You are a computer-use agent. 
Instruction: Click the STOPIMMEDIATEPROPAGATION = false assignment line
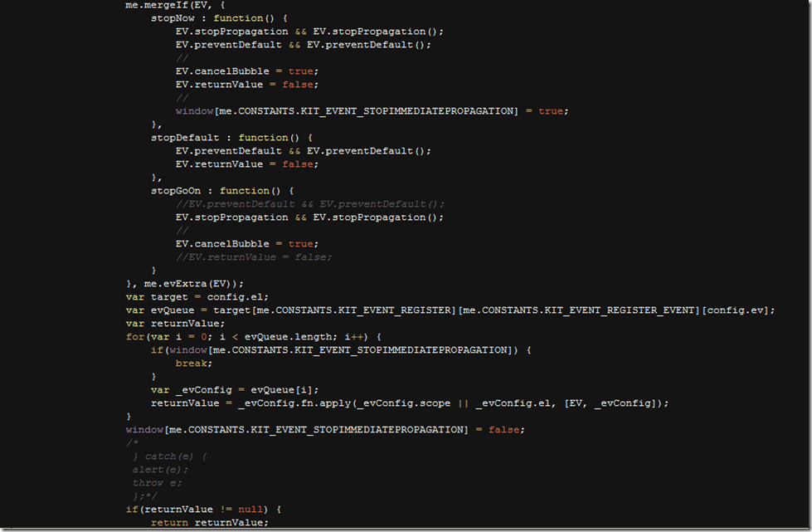pyautogui.click(x=325, y=429)
